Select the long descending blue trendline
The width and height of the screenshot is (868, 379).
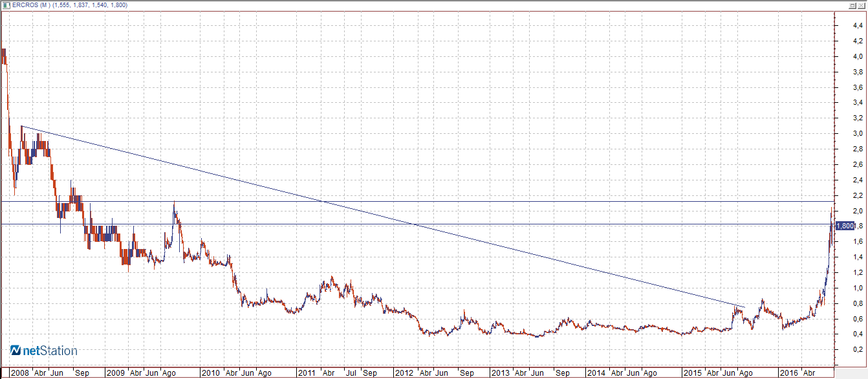(383, 215)
